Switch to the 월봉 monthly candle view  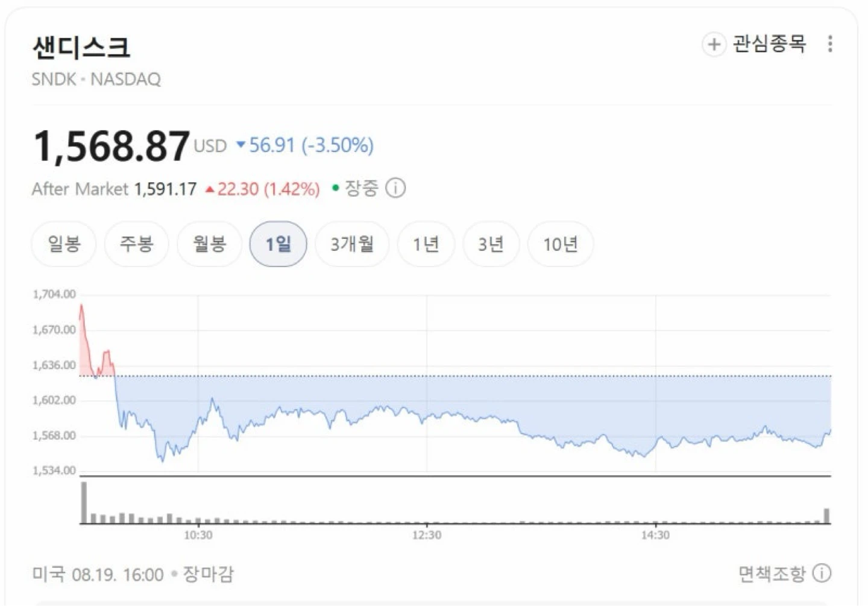click(209, 244)
